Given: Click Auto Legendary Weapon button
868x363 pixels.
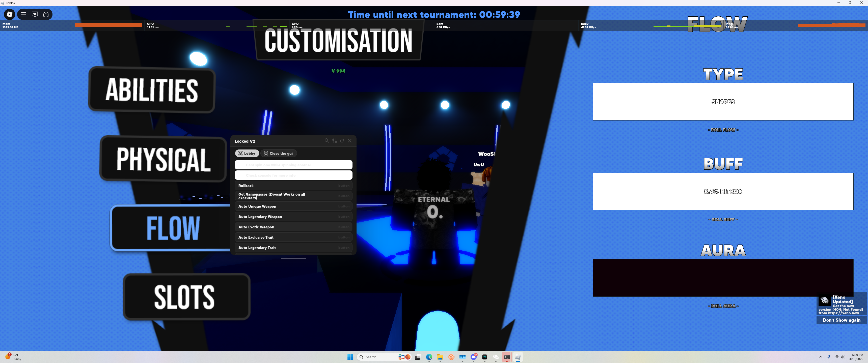Looking at the screenshot, I should [x=293, y=217].
